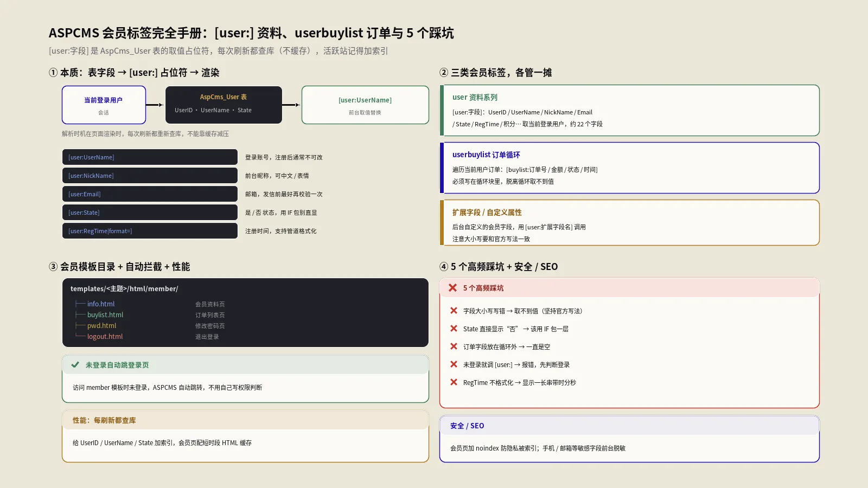Select the info.html tree entry
868x488 pixels.
click(x=101, y=304)
